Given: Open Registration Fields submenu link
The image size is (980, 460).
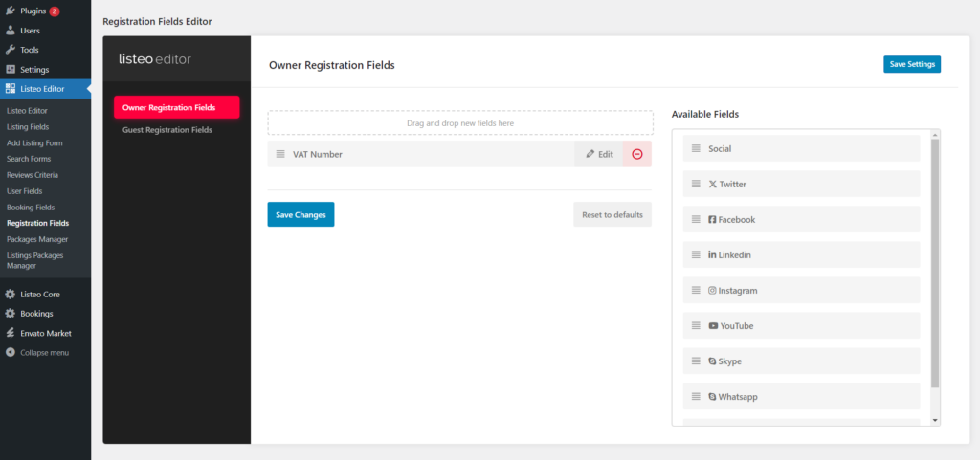Looking at the screenshot, I should click(37, 223).
